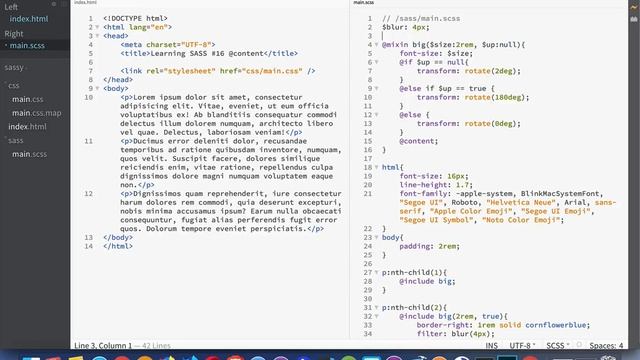Fold the @include big(2rem, true) block
Viewport: 640px width, 360px height.
[x=376, y=316]
